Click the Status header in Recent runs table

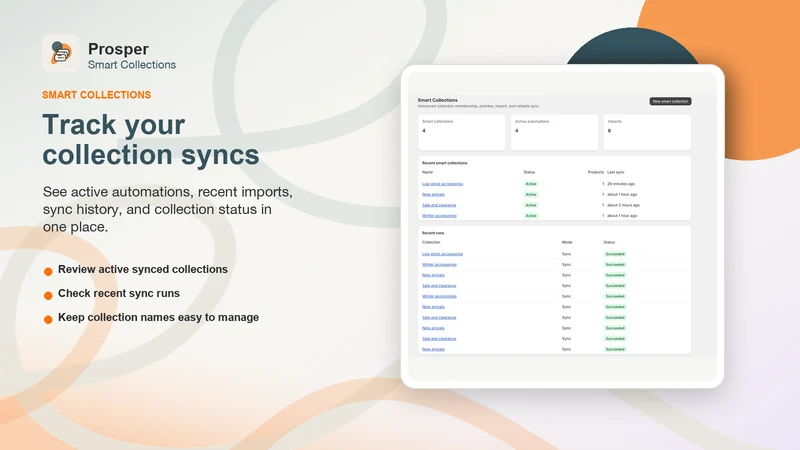coord(609,242)
